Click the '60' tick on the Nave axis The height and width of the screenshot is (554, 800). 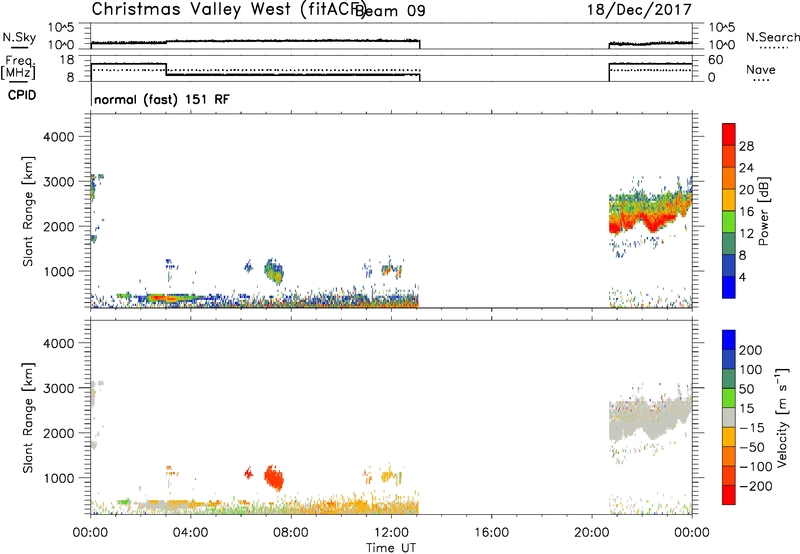coord(716,60)
